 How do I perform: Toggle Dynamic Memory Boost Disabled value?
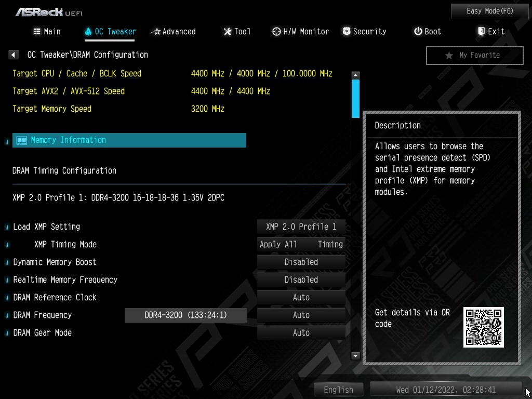point(301,262)
